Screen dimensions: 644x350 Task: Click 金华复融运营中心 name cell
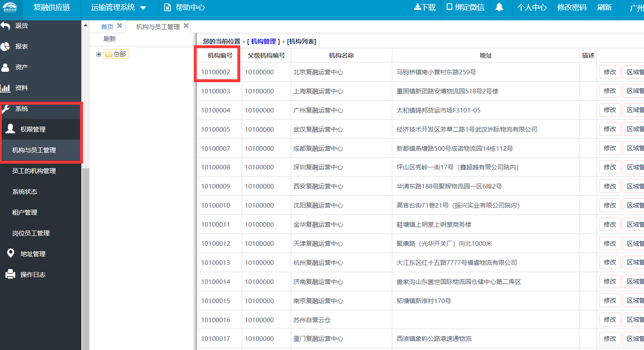coord(318,225)
